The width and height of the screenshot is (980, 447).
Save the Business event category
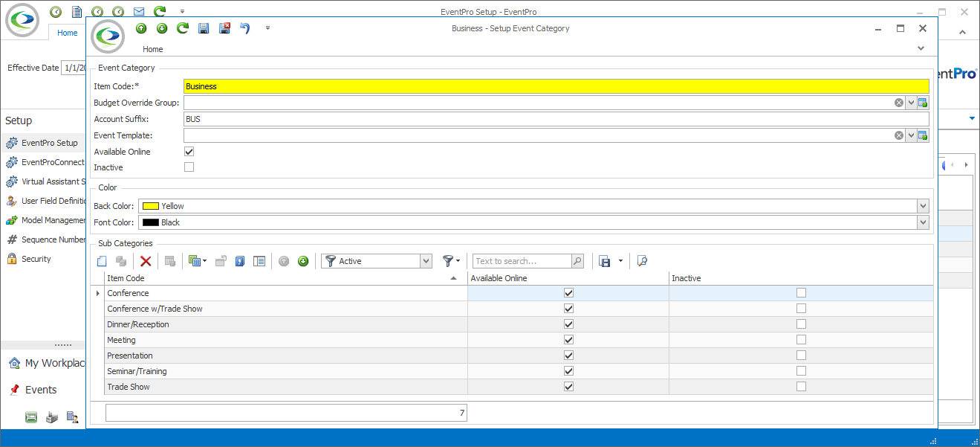point(204,28)
